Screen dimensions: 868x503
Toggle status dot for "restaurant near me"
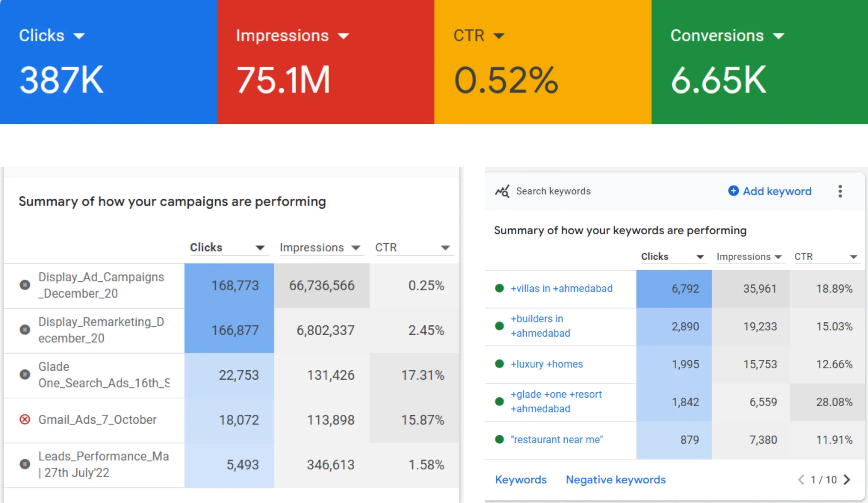point(499,439)
